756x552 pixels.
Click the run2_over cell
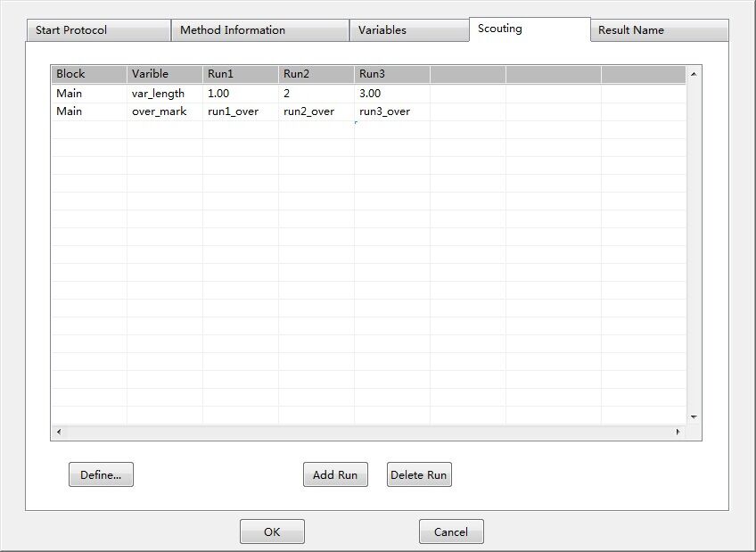pos(316,111)
